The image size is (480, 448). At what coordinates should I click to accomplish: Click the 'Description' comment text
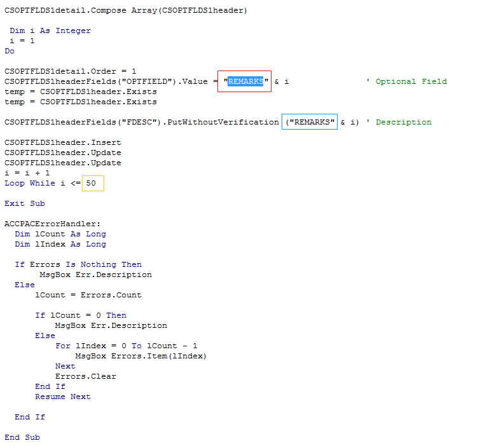pos(403,122)
